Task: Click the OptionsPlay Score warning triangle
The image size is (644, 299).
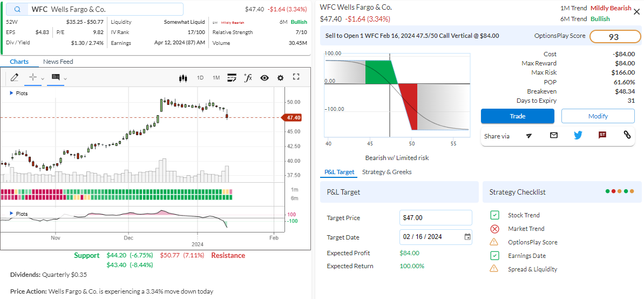Action: coord(494,242)
